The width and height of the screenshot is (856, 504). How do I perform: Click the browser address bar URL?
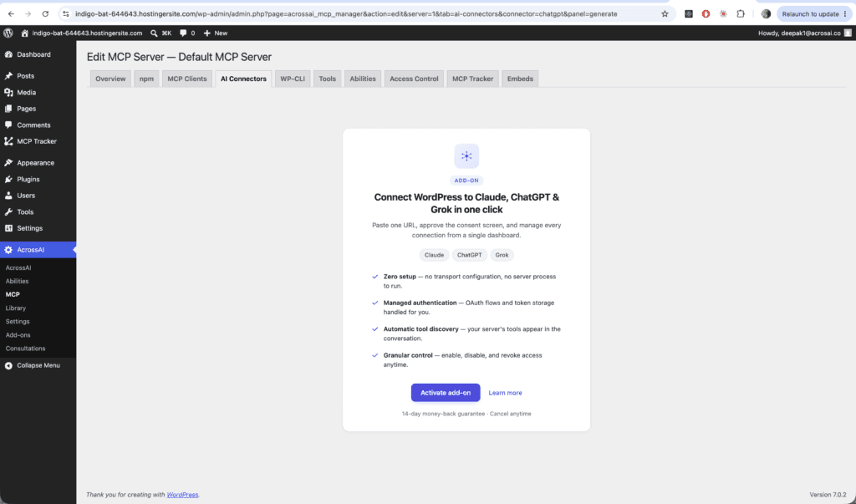coord(346,13)
